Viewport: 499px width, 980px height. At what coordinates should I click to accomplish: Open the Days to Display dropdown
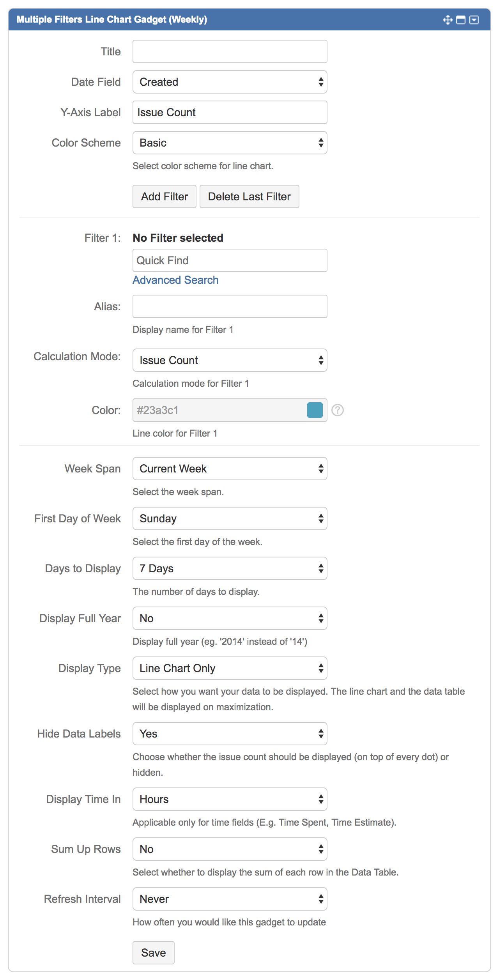(x=230, y=568)
